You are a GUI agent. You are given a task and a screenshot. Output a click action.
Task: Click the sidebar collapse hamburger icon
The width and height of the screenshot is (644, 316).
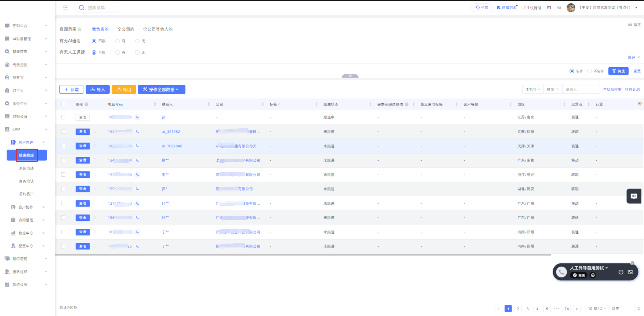65,7
